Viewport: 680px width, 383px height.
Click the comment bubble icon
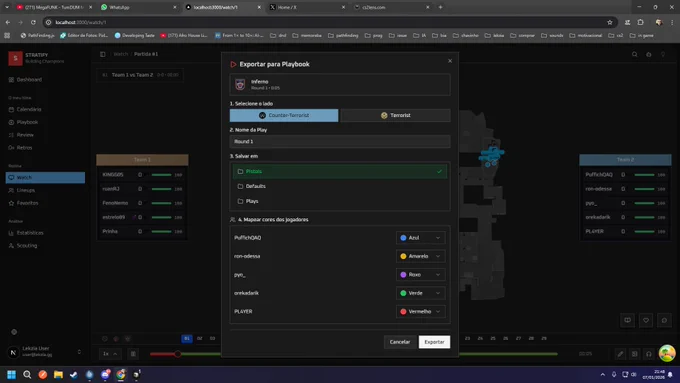(x=664, y=321)
